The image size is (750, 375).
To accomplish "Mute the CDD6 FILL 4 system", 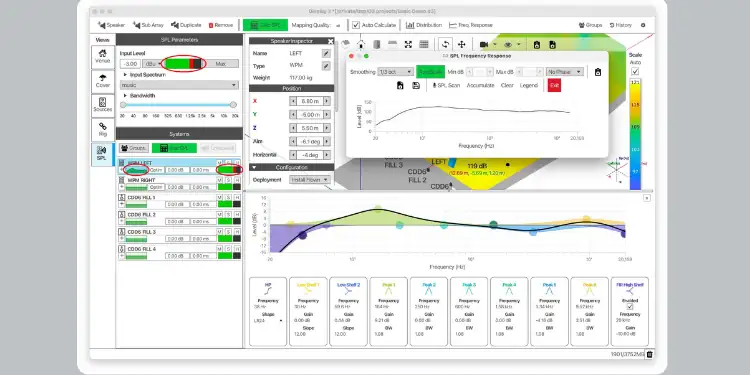I will coord(220,249).
